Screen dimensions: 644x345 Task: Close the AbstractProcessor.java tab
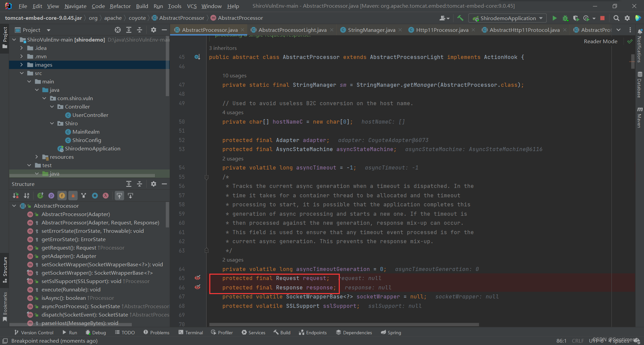click(243, 30)
